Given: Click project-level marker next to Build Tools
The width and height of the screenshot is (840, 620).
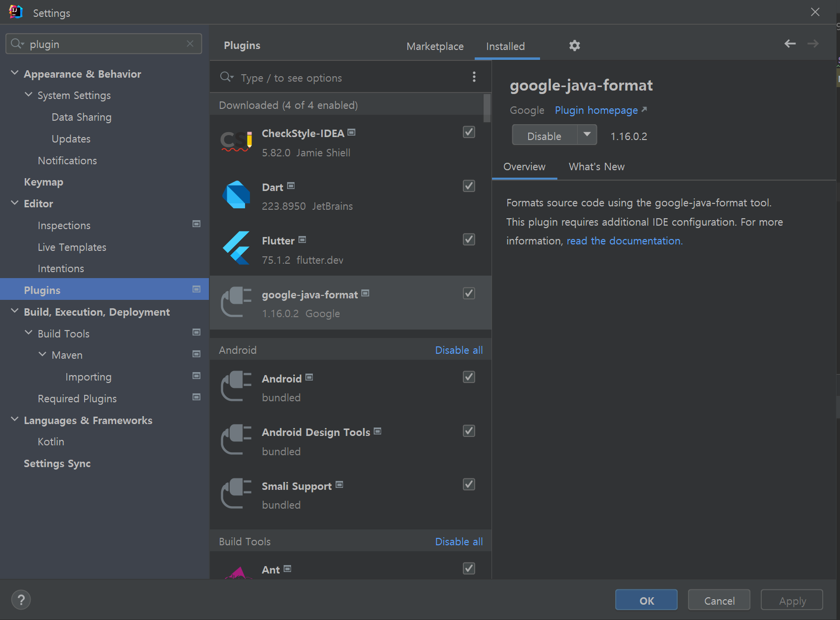Looking at the screenshot, I should [197, 333].
